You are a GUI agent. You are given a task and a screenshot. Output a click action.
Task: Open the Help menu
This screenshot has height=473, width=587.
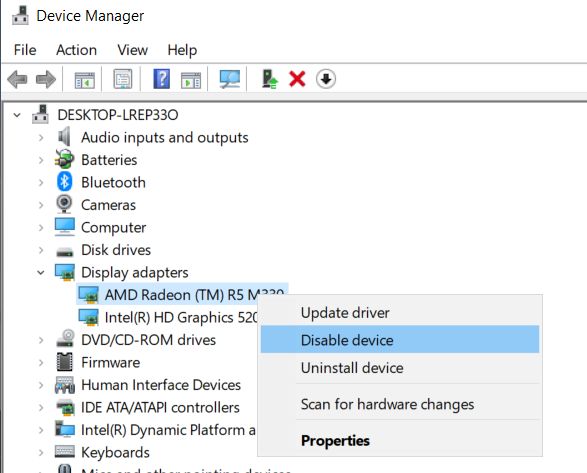pyautogui.click(x=182, y=50)
